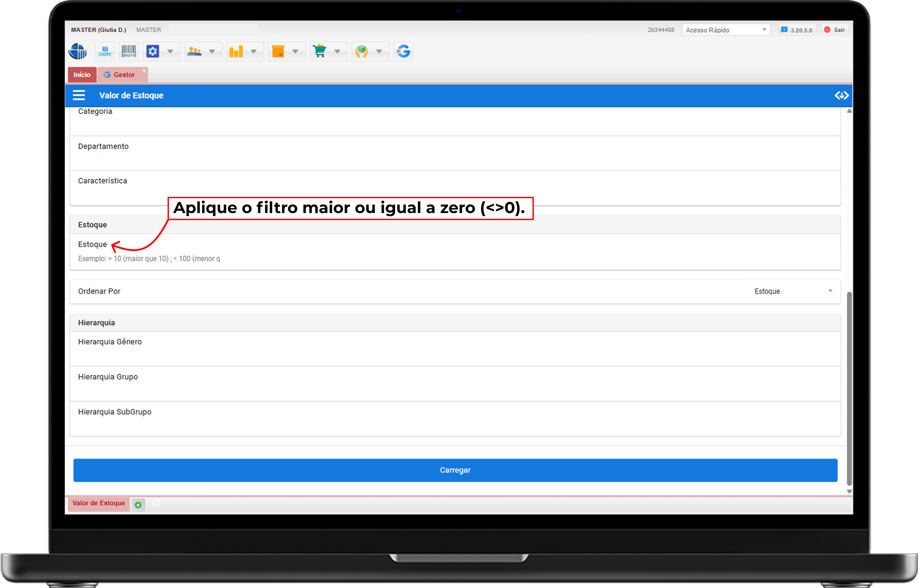Screen dimensions: 918x588
Task: Open the gold coins finance icon
Action: point(236,52)
